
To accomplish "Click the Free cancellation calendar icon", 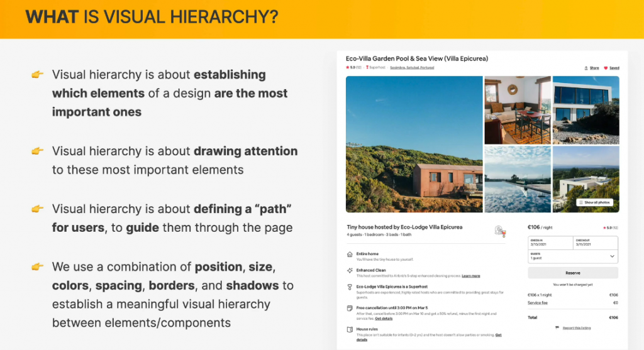I will coord(350,308).
